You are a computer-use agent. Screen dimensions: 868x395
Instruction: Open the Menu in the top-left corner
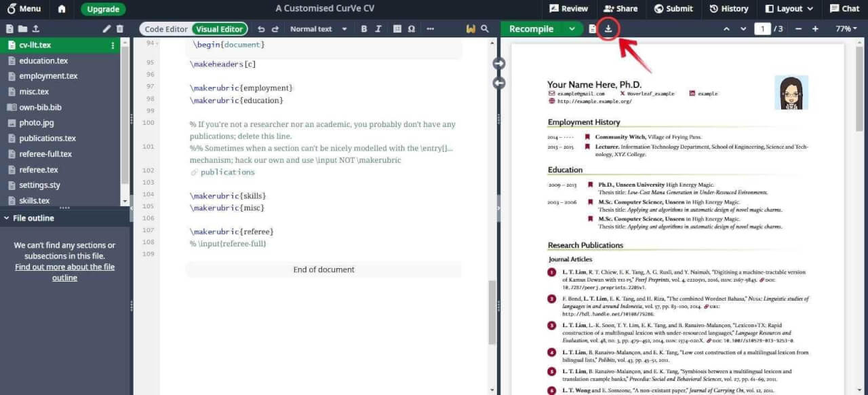click(x=22, y=9)
